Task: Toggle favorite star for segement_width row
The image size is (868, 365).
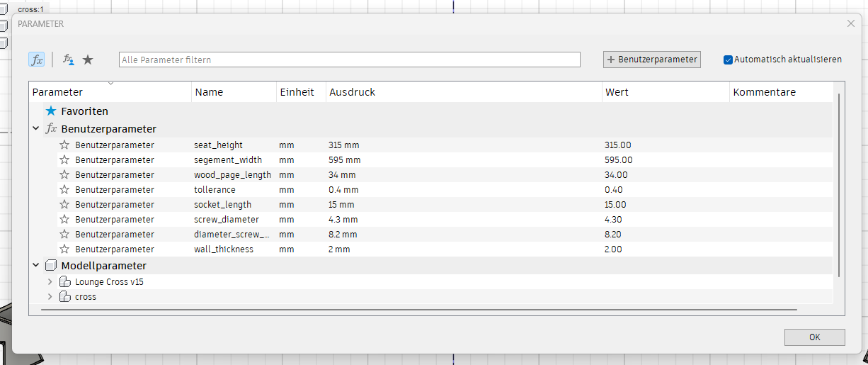Action: tap(64, 159)
